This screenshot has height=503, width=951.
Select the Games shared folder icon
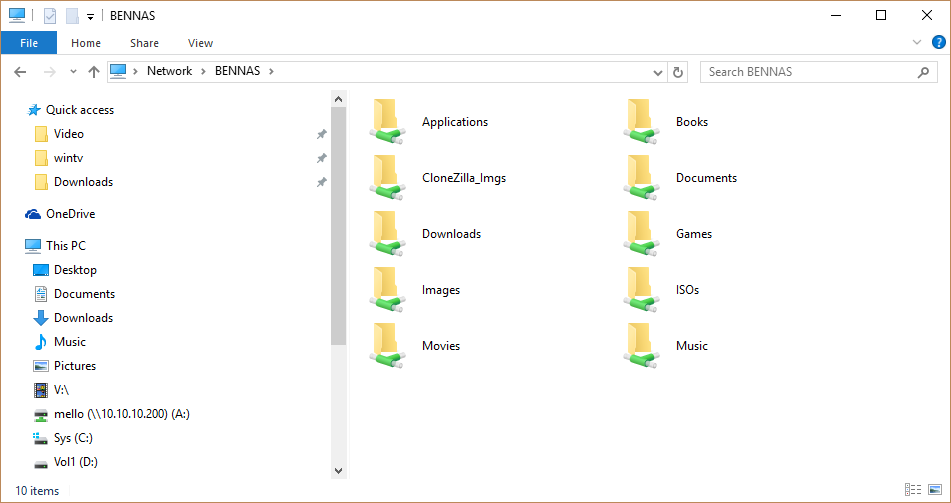point(641,234)
